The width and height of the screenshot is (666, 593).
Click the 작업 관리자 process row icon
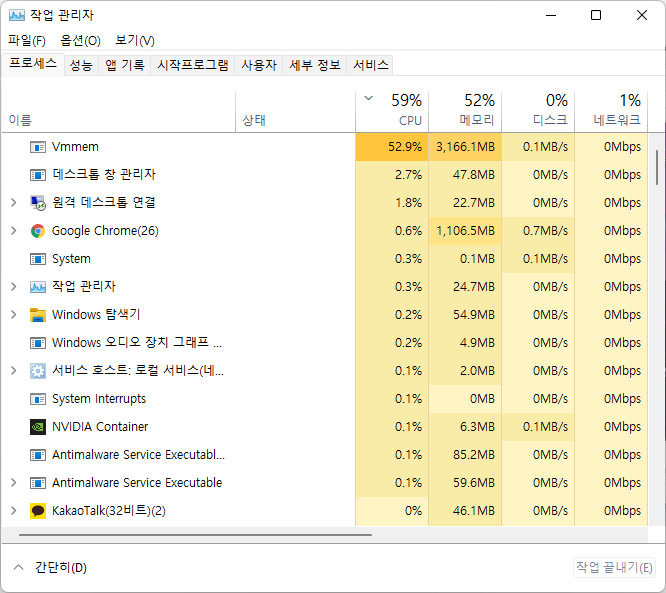click(38, 287)
